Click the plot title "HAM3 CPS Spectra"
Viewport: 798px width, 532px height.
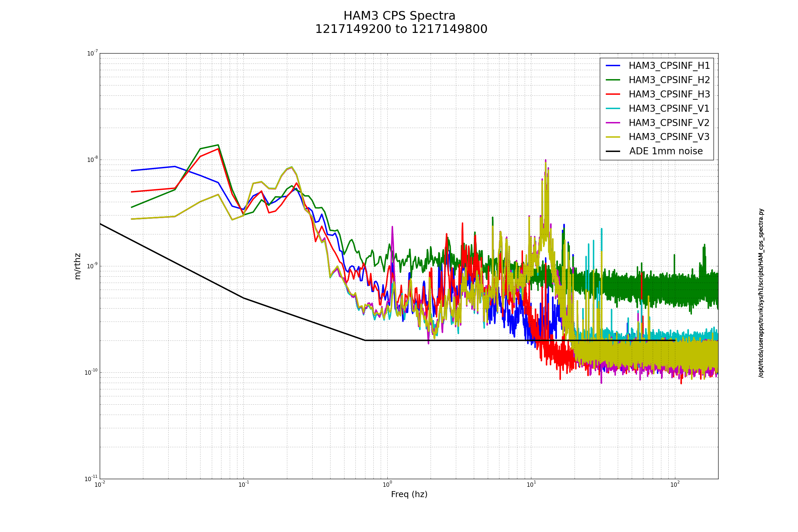399,16
